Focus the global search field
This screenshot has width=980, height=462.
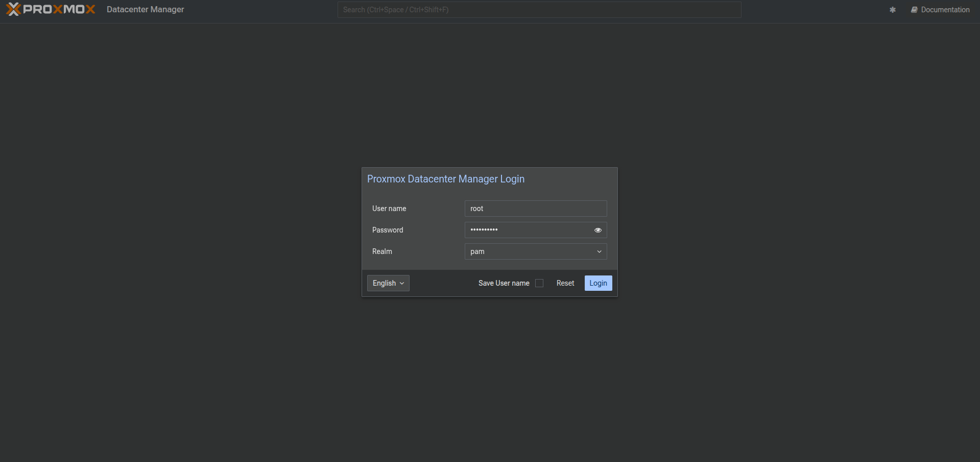pyautogui.click(x=539, y=10)
